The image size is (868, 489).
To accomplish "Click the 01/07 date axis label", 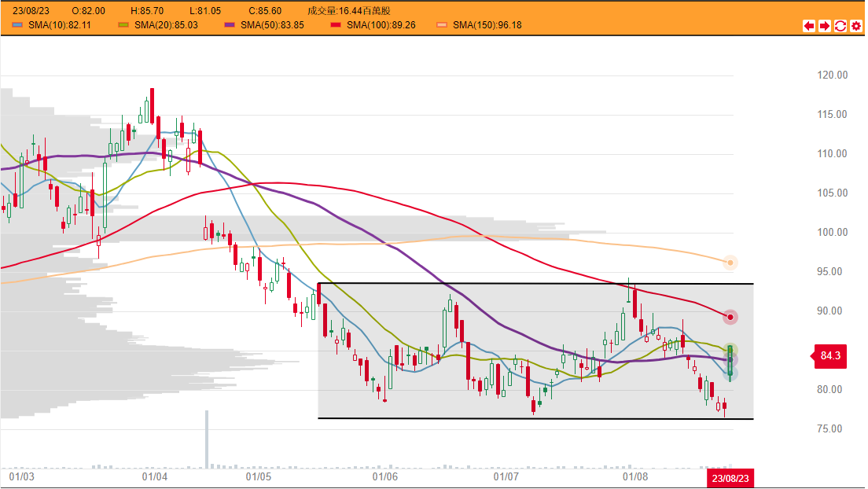I will pos(506,477).
